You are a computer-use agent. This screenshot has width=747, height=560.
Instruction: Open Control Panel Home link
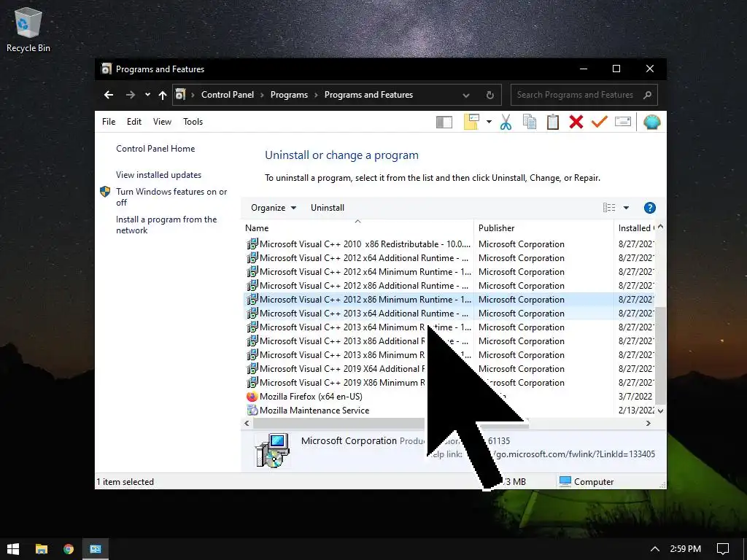[155, 149]
